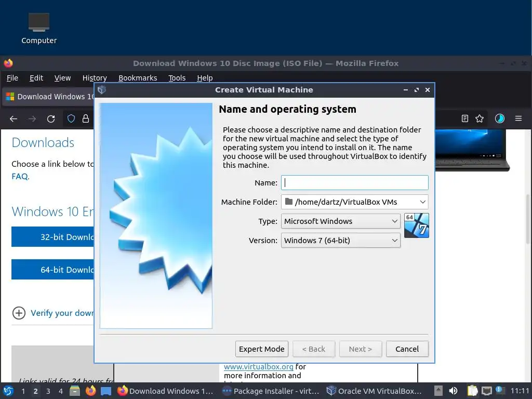
Task: Open the Firefox Tools menu
Action: (x=177, y=78)
